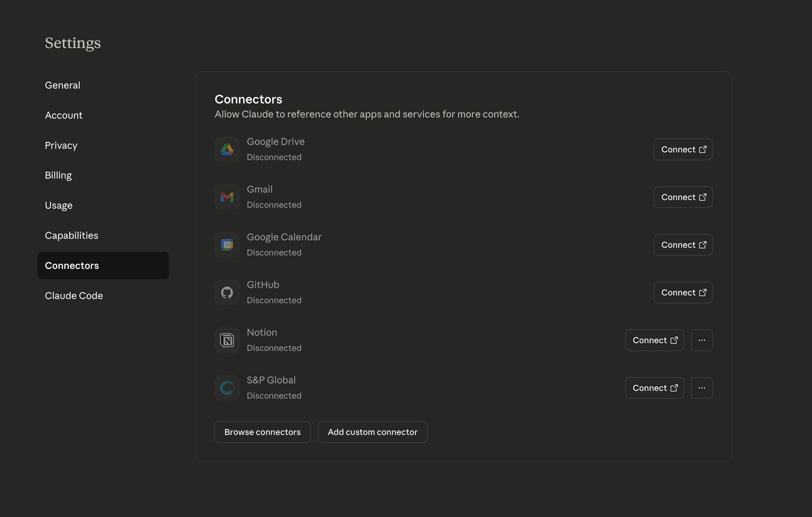Click the Connectors panel heading

pos(248,99)
